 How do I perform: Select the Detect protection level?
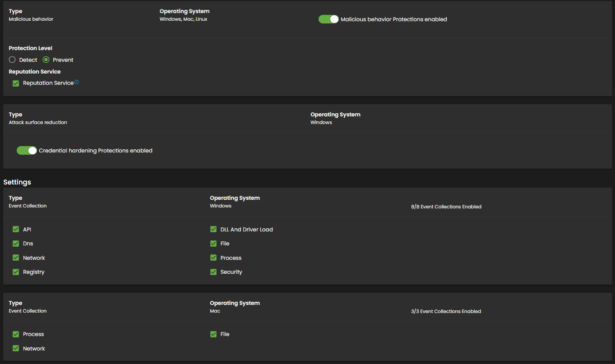pos(12,60)
